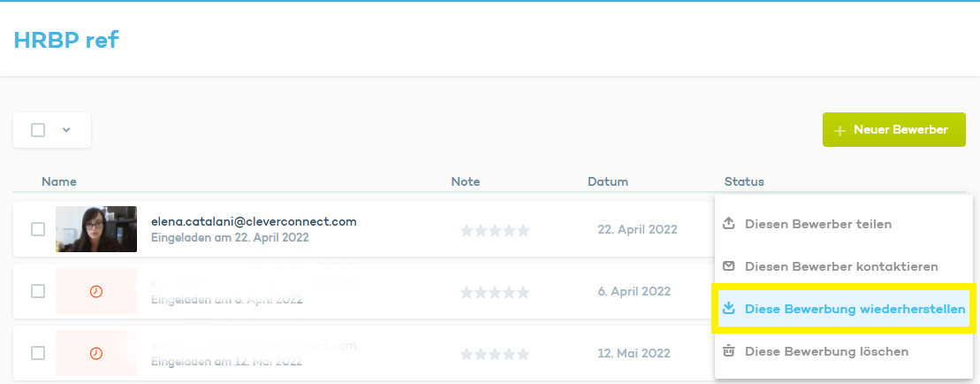Check the box for the 12. Mai applicant
The width and height of the screenshot is (980, 384).
[x=38, y=353]
